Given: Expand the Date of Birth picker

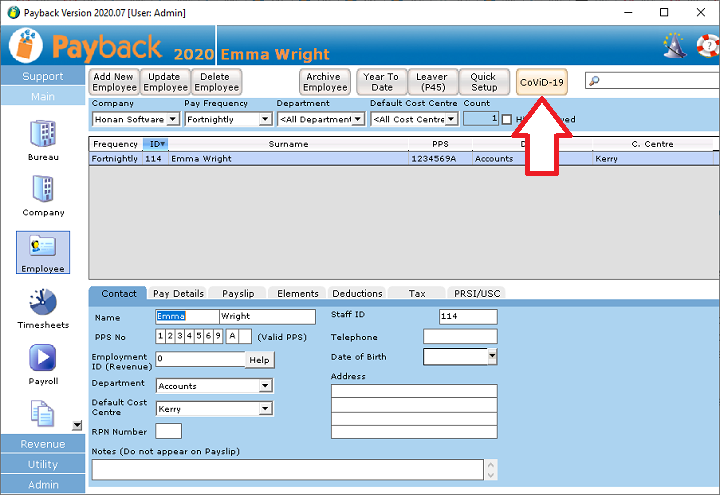Looking at the screenshot, I should [x=492, y=356].
